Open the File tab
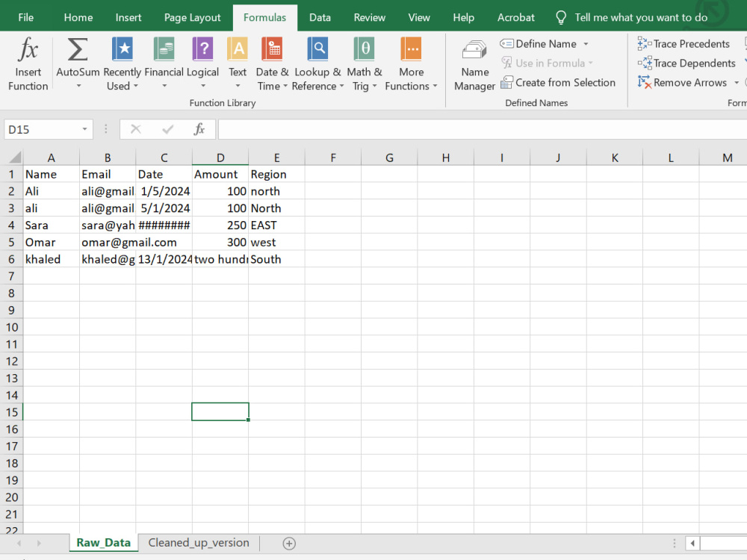Viewport: 747px width, 560px height. [x=25, y=18]
